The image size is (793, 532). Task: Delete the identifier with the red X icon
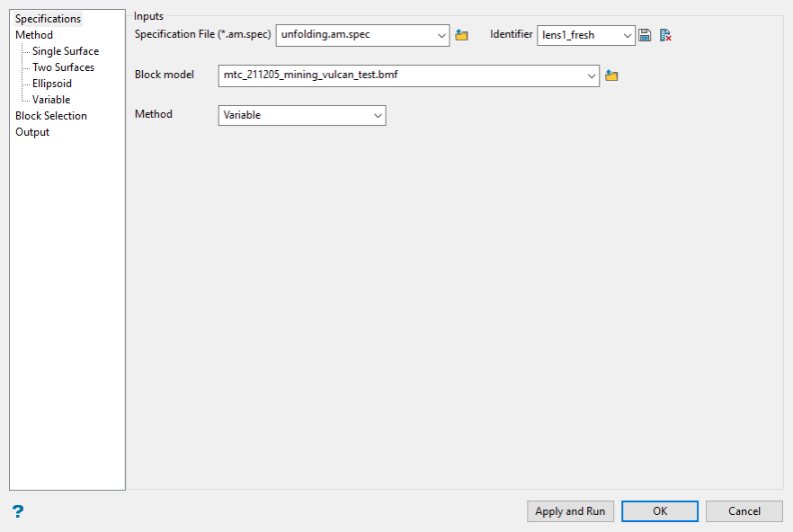(x=665, y=35)
